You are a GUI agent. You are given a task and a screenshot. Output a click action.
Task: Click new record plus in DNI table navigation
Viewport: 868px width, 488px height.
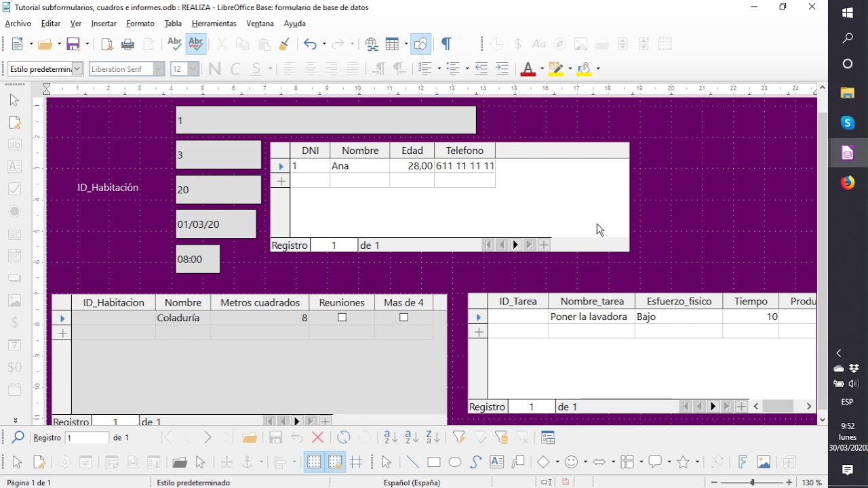(x=544, y=245)
